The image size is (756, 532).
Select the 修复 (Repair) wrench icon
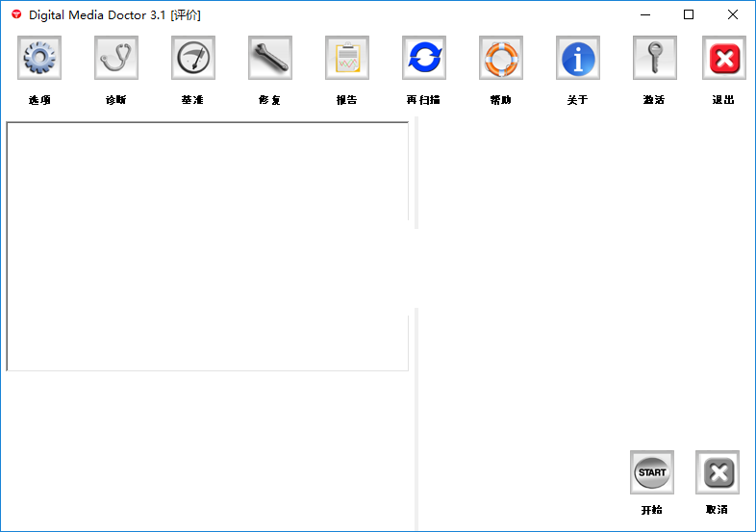pyautogui.click(x=270, y=59)
